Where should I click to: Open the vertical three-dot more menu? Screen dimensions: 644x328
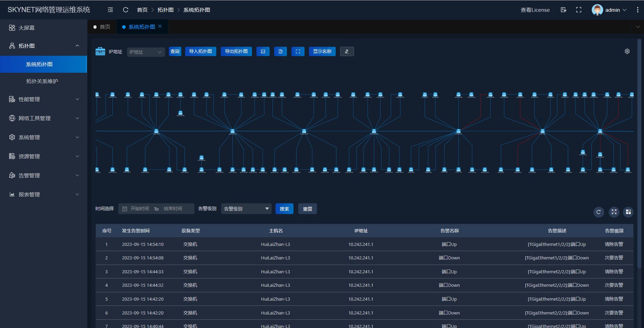[638, 10]
